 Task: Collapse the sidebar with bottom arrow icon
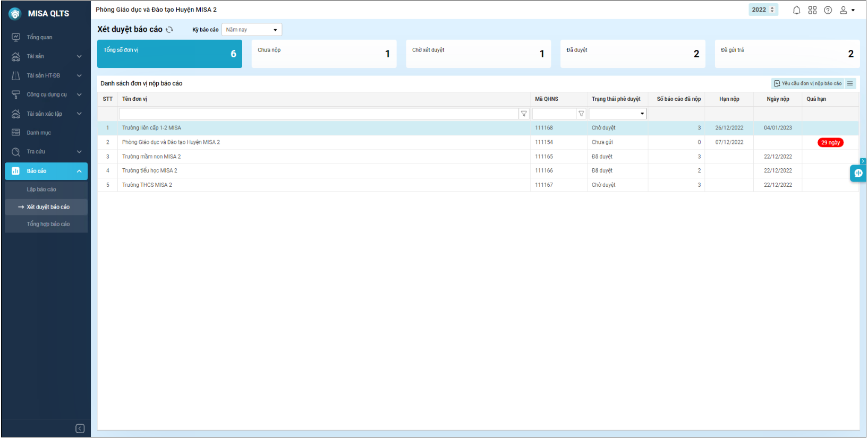(80, 428)
